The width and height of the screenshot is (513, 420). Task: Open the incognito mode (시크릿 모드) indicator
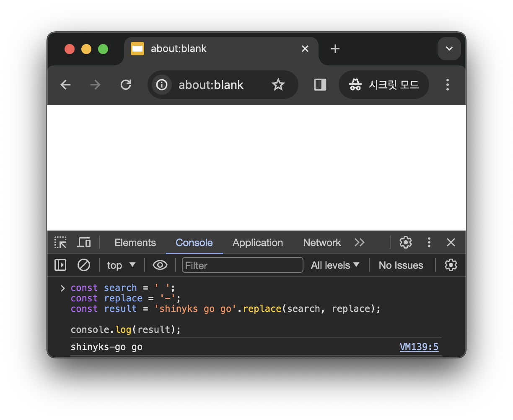coord(384,85)
